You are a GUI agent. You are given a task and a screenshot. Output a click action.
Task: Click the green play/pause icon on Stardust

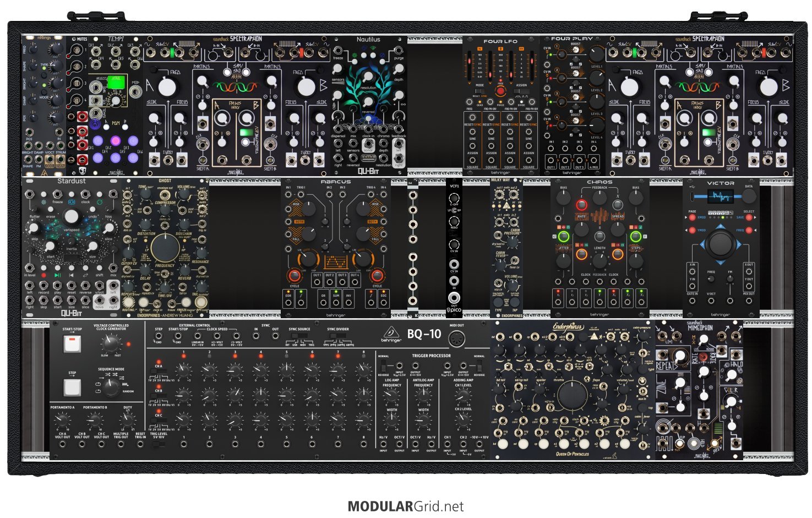[x=57, y=275]
